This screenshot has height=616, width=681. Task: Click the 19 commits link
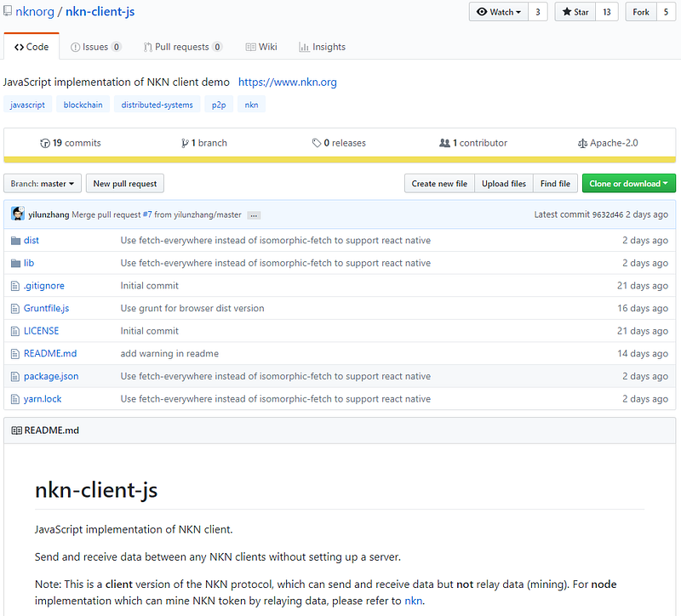(x=71, y=143)
